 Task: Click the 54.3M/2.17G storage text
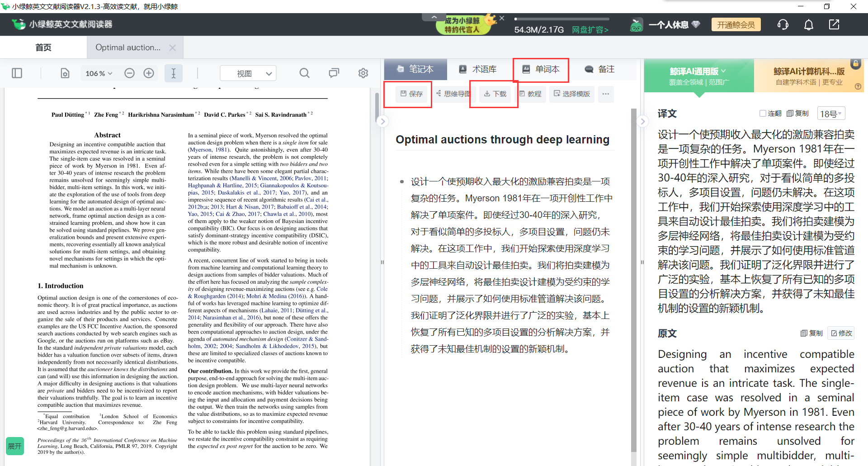539,30
